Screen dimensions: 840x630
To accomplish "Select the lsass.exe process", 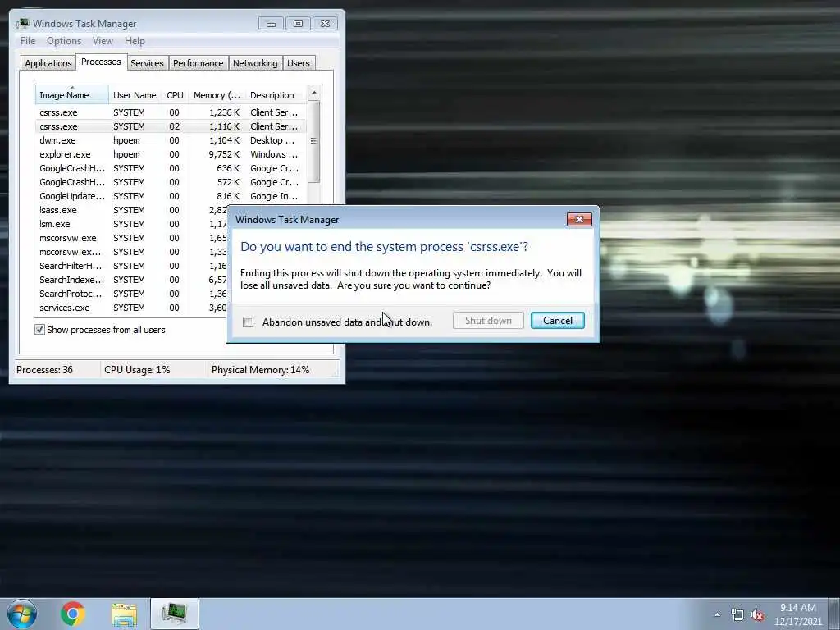I will pyautogui.click(x=130, y=210).
